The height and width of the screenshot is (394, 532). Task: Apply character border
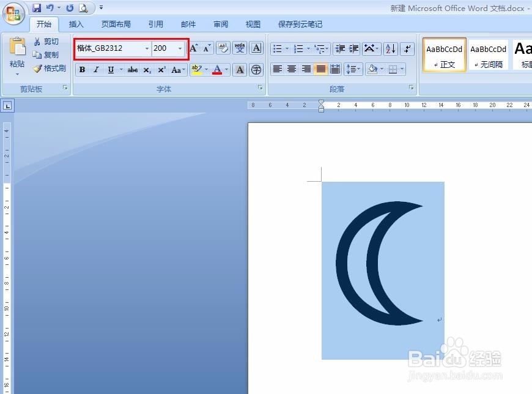tap(256, 48)
